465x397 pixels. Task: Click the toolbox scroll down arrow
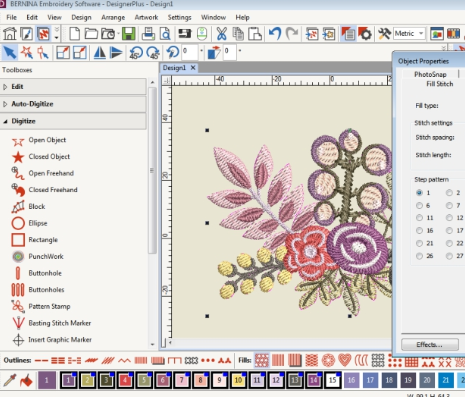152,345
